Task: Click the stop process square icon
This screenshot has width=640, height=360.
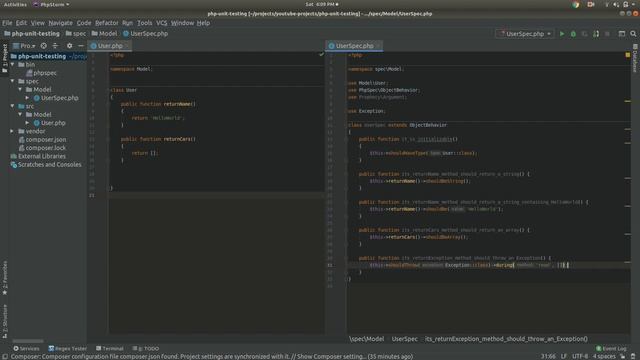Action: tap(607, 34)
